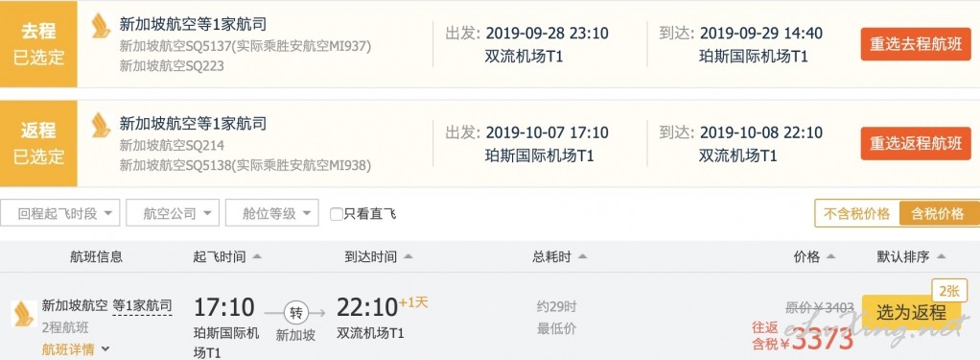This screenshot has width=980, height=360.
Task: Open the 航空公司 filter dropdown
Action: 173,213
